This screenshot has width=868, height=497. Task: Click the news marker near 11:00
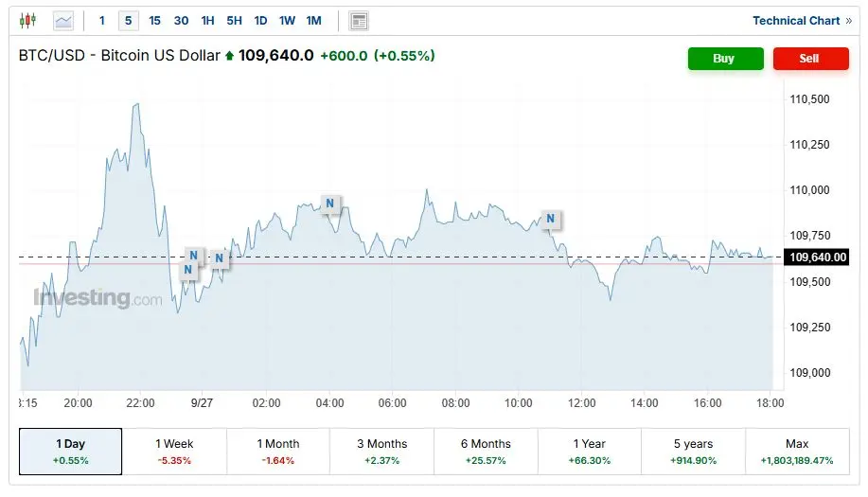tap(550, 219)
